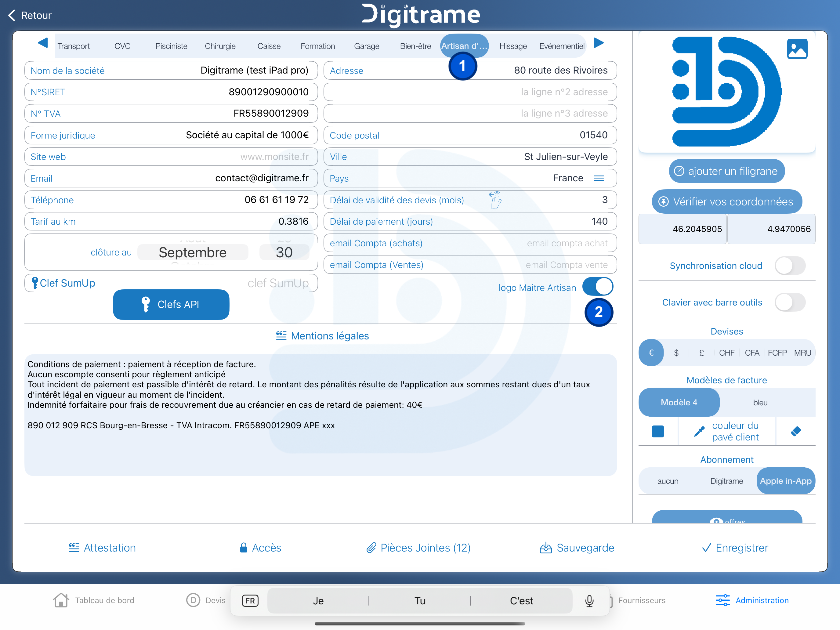Open Pièces Jointes (12) attachments
Screen dimensions: 840x630
(x=418, y=548)
